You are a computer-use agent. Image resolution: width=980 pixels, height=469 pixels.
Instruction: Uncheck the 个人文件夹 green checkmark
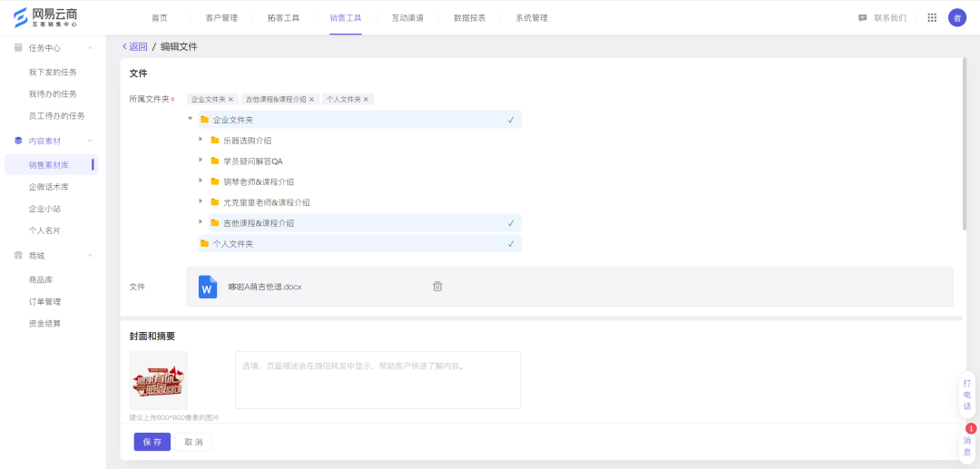(x=511, y=243)
